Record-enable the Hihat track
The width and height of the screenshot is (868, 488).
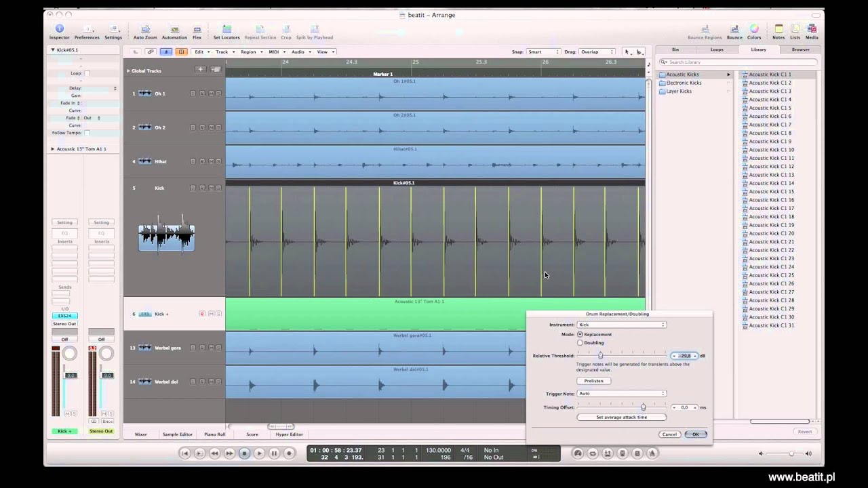(202, 161)
